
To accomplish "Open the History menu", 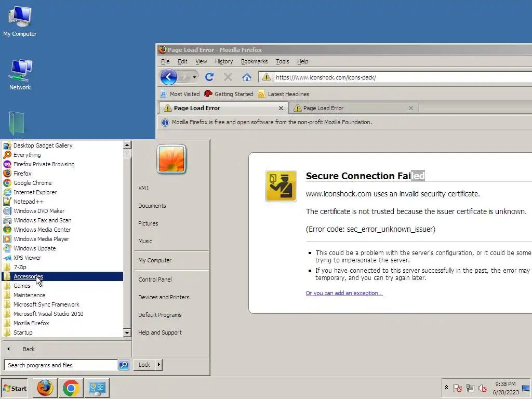I will 223,61.
